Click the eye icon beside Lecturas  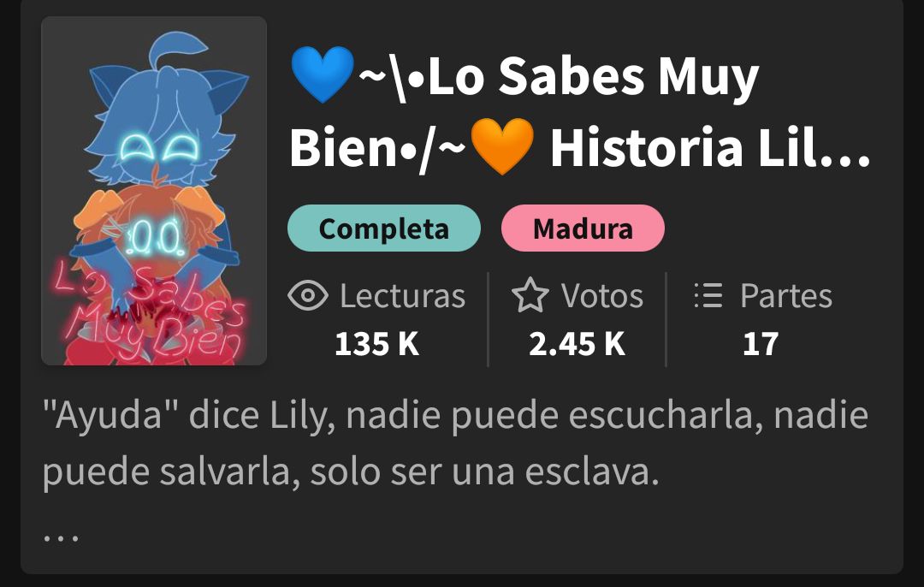click(x=308, y=295)
